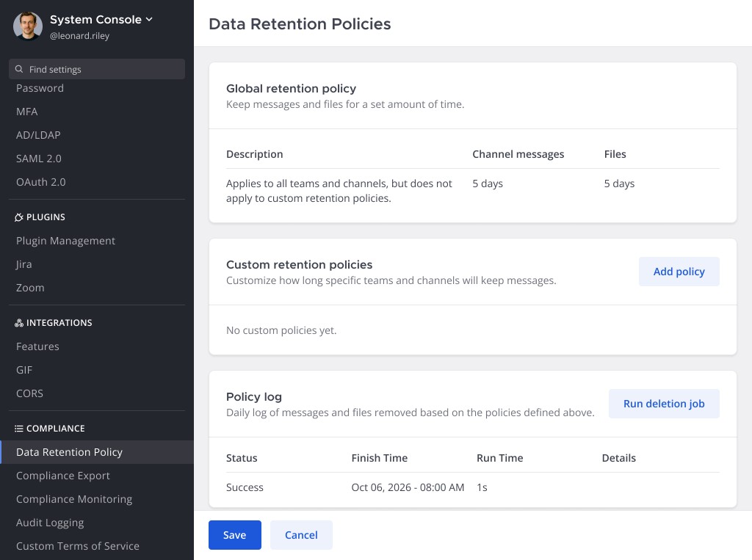752x560 pixels.
Task: Cancel the changes
Action: click(301, 535)
